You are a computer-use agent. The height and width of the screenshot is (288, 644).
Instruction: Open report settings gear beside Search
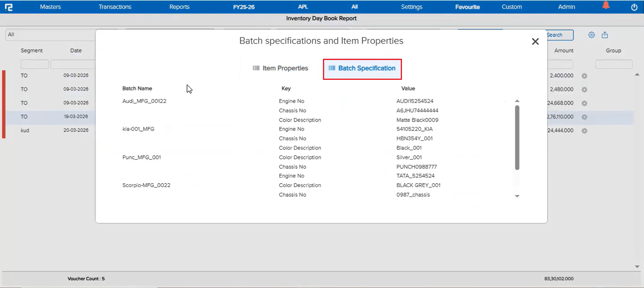coord(591,35)
